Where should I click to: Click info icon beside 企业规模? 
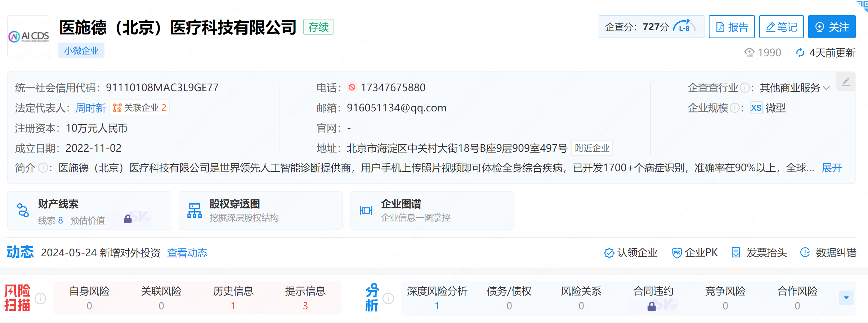734,108
